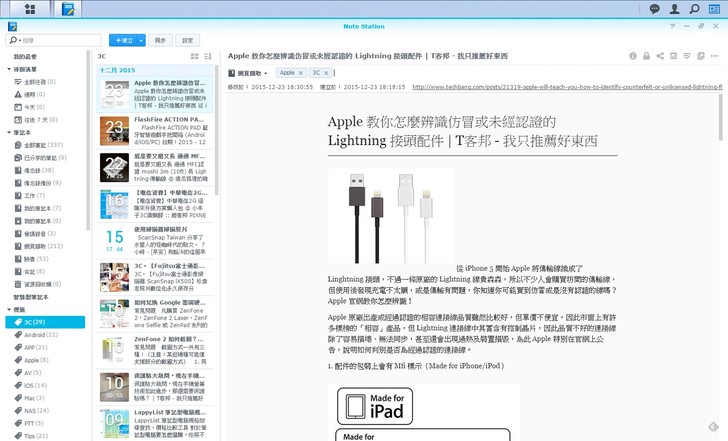The image size is (728, 441).
Task: Click the help question mark in window title
Action: pyautogui.click(x=672, y=26)
